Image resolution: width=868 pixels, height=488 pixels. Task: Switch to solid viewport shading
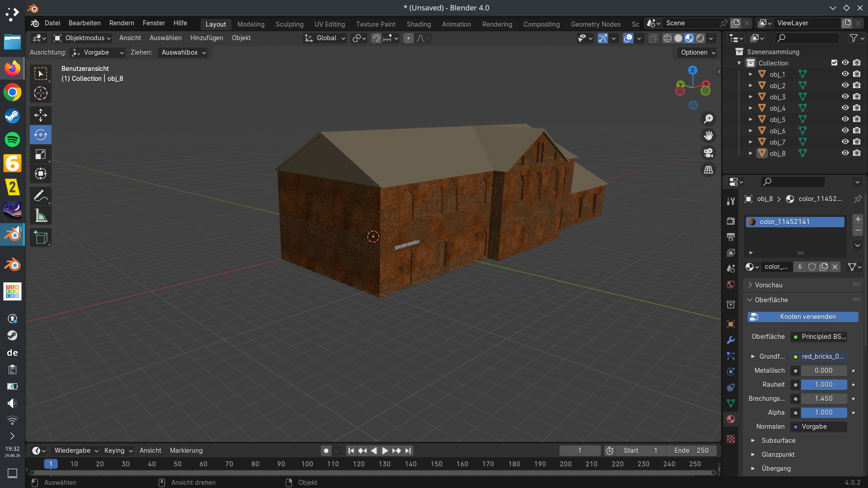(x=678, y=38)
